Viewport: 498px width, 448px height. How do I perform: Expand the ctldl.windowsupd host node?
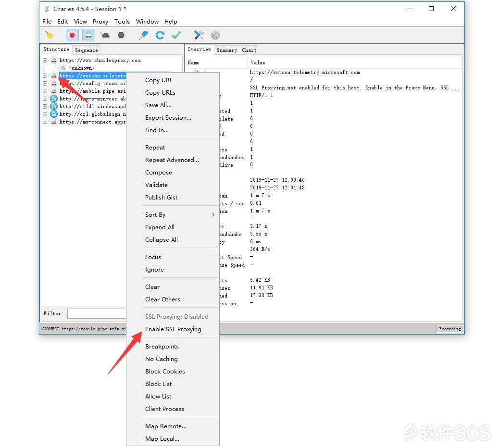[x=45, y=106]
